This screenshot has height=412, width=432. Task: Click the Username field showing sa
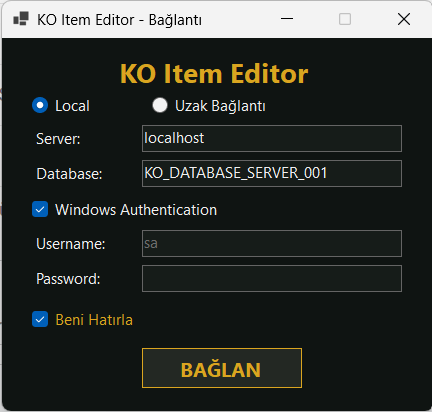tap(272, 243)
